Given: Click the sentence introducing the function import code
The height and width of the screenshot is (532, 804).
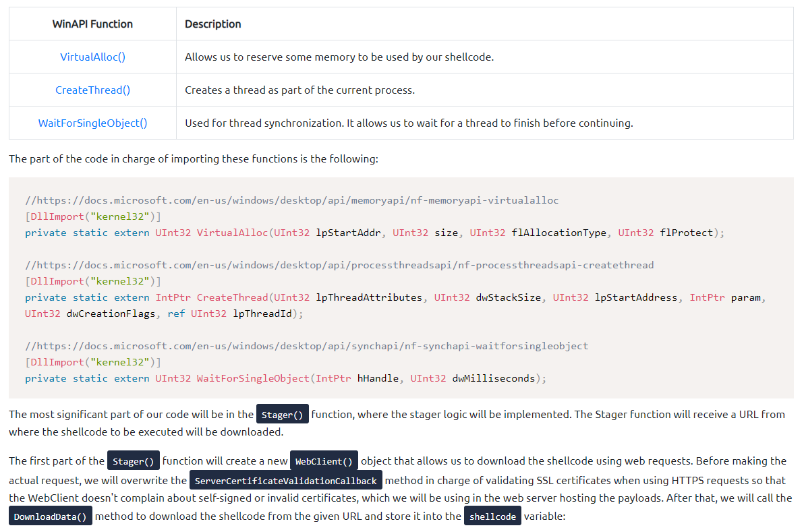Looking at the screenshot, I should 194,158.
